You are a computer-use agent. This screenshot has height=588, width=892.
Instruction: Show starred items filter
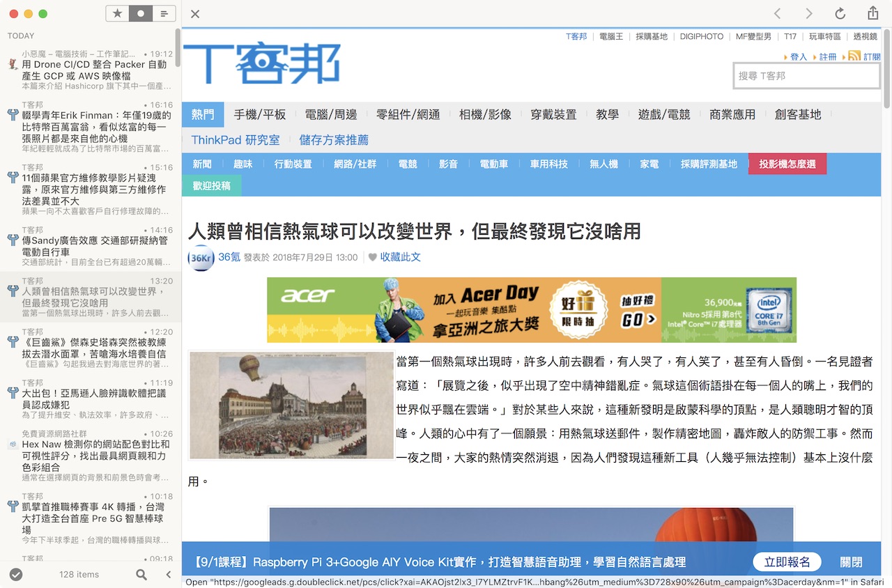(117, 13)
